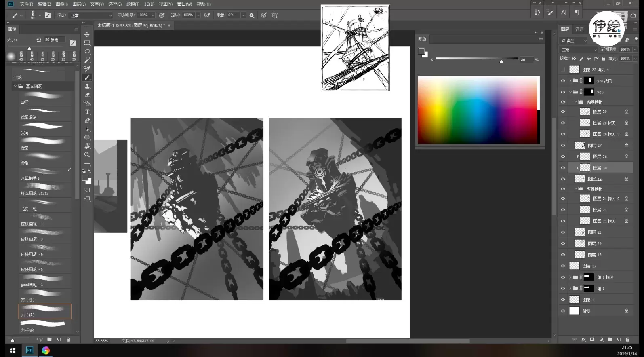Viewport: 644px width, 357px height.
Task: Hide the 背景 layer via eye icon
Action: click(x=563, y=311)
